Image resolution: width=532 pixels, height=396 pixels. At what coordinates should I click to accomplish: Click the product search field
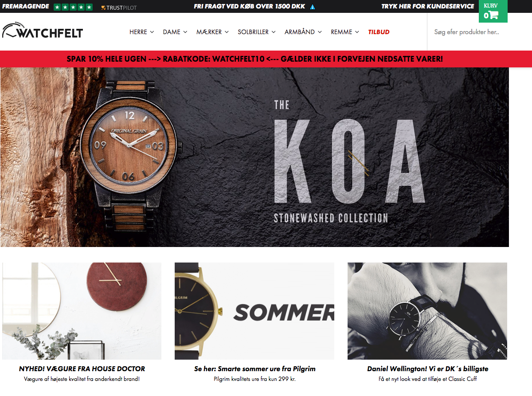pyautogui.click(x=479, y=32)
